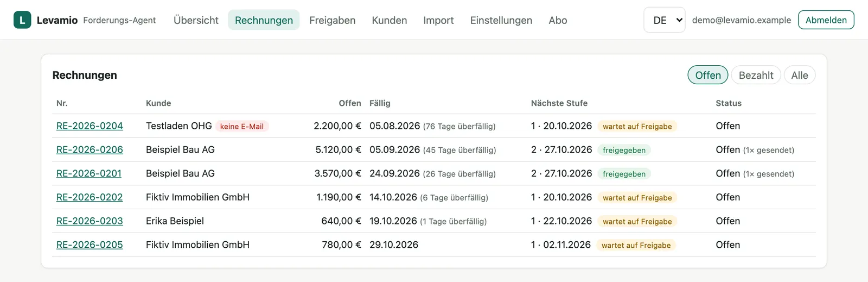Click the 'Kunde' column header
The image size is (868, 282).
[x=158, y=103]
